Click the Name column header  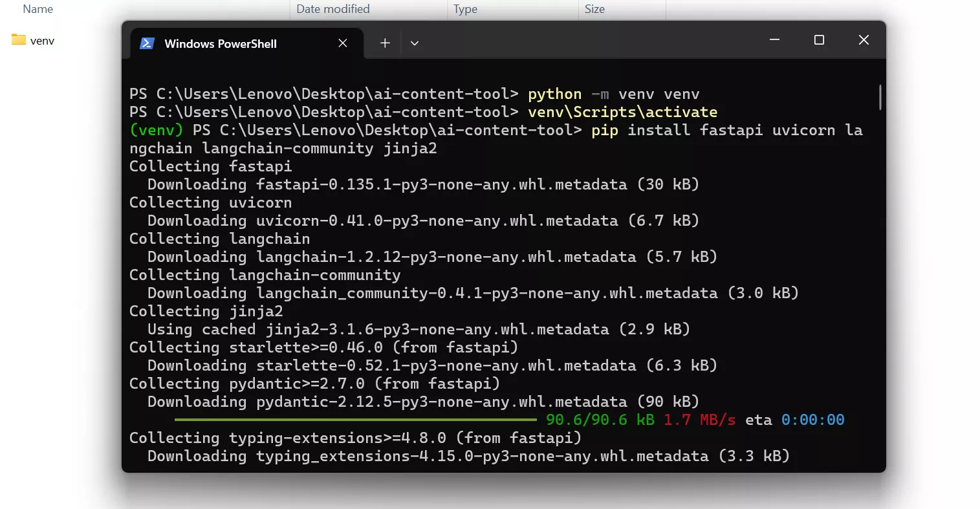pos(38,9)
